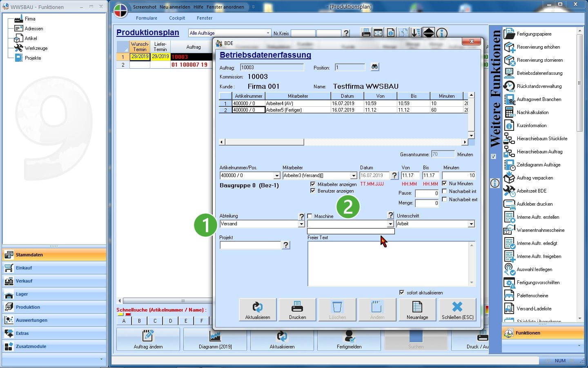Enable the Nacharbeit int checkbox

click(x=444, y=191)
